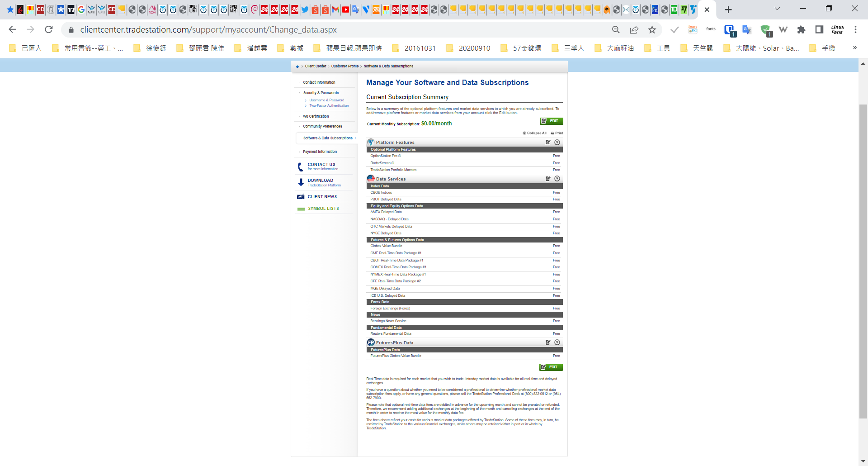Show more bookmarks via the chevron
This screenshot has height=466, width=868.
pyautogui.click(x=854, y=48)
